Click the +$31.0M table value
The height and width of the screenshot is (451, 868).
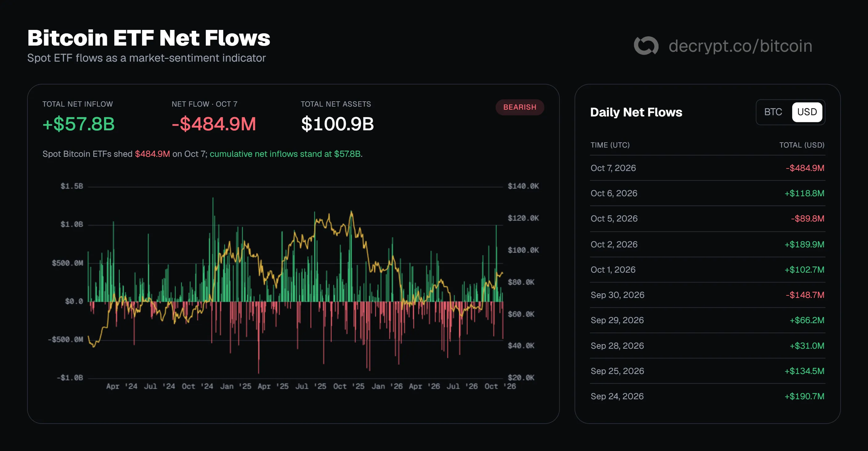tap(807, 346)
